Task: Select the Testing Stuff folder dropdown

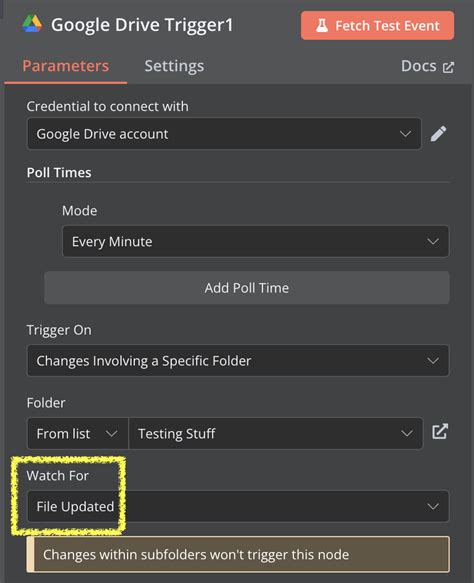Action: [275, 434]
